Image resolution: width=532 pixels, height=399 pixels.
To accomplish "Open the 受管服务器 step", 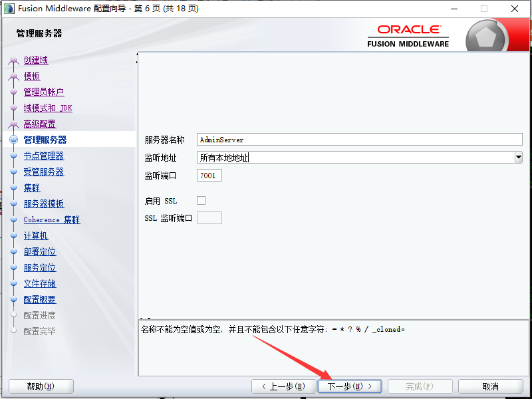I will [44, 172].
